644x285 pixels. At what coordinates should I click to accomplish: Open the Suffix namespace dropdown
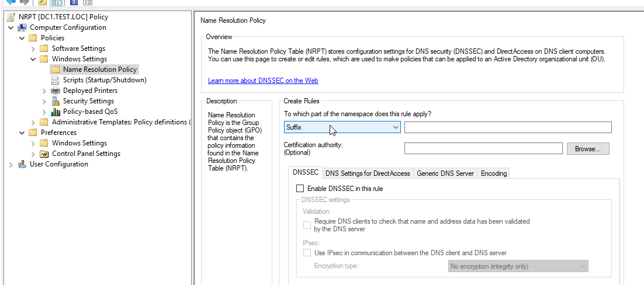395,127
